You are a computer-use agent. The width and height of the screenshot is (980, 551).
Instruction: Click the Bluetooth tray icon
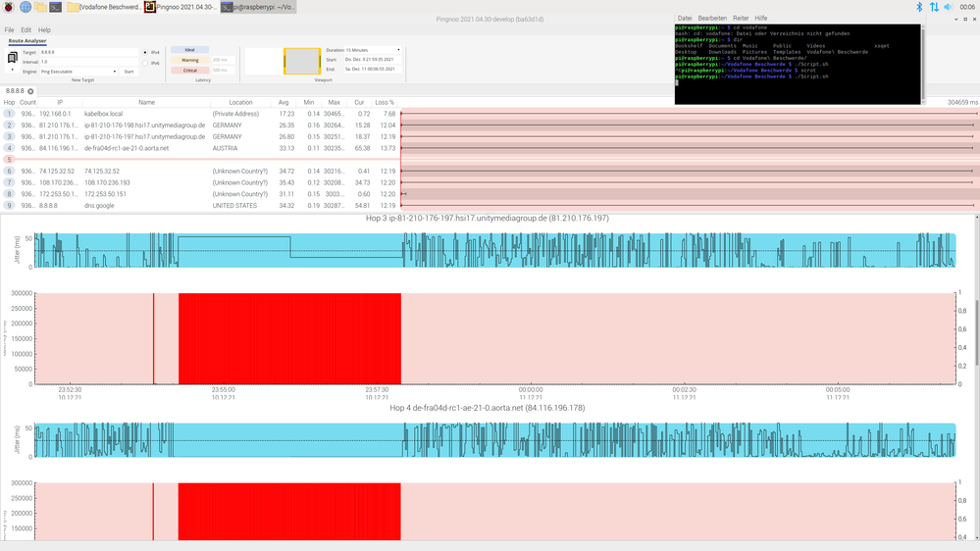919,7
